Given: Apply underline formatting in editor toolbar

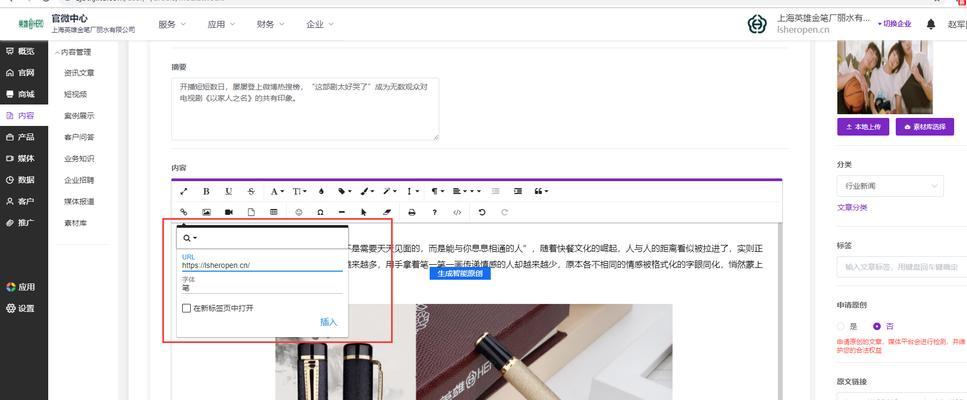Looking at the screenshot, I should pos(228,192).
